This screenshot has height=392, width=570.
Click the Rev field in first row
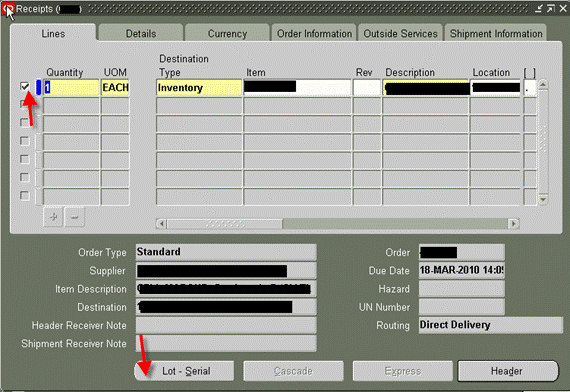pyautogui.click(x=366, y=88)
